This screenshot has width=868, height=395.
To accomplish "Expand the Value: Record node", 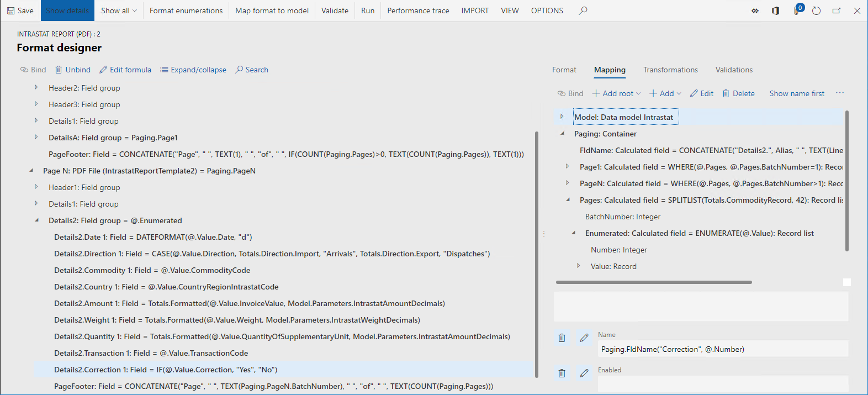I will (x=579, y=266).
